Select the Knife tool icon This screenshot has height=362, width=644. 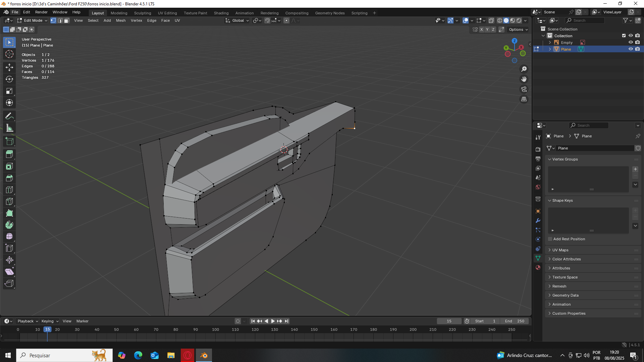[9, 201]
